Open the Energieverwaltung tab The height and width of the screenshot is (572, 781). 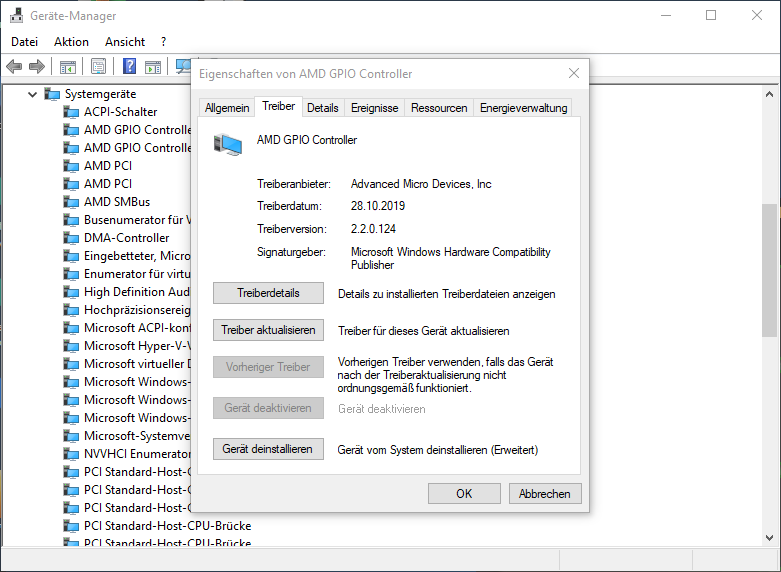[x=523, y=108]
